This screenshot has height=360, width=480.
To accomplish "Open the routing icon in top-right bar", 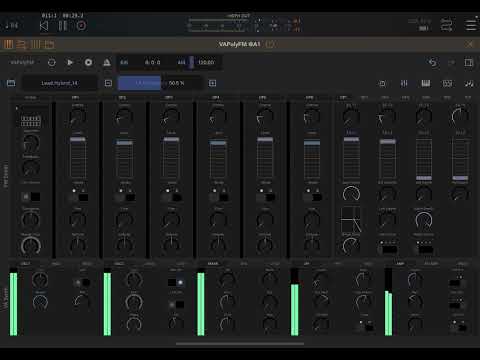I will point(447,25).
